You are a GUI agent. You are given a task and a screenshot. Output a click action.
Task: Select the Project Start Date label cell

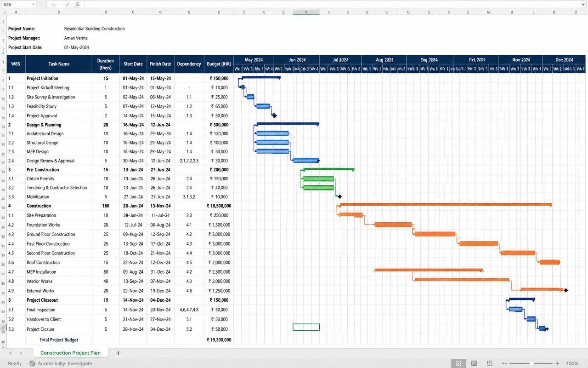[25, 47]
